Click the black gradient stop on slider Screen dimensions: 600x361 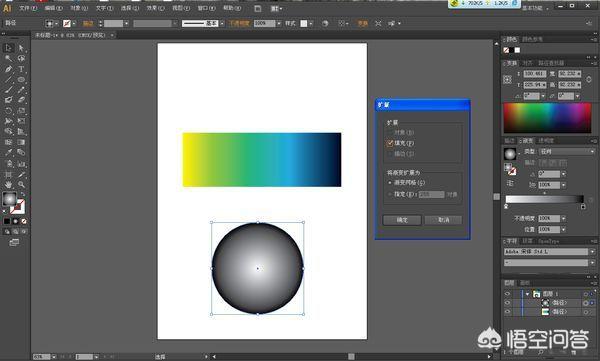(x=583, y=207)
